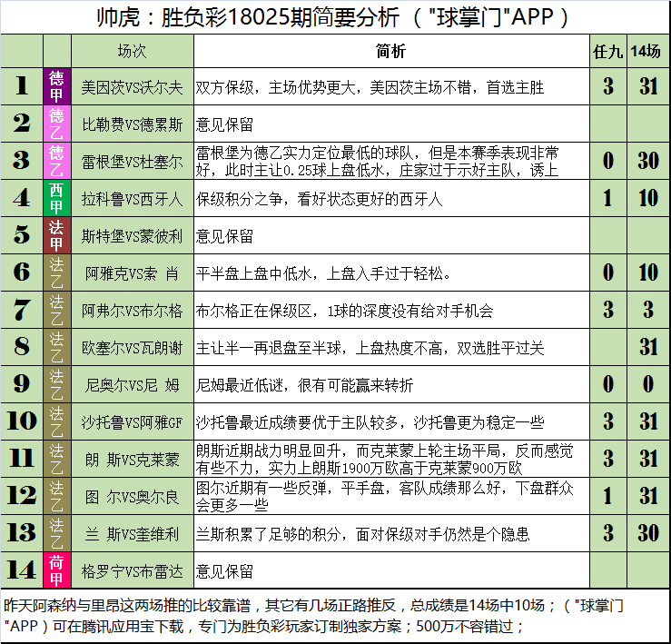The height and width of the screenshot is (644, 671).
Task: Click match cell 阿弗尔VS布尔格
Action: pyautogui.click(x=133, y=311)
